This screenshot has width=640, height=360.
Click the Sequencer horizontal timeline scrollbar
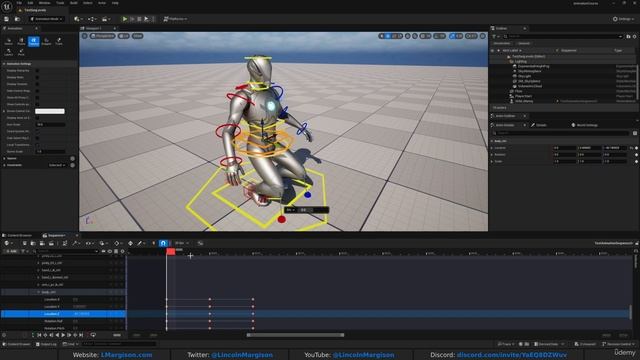coord(295,335)
